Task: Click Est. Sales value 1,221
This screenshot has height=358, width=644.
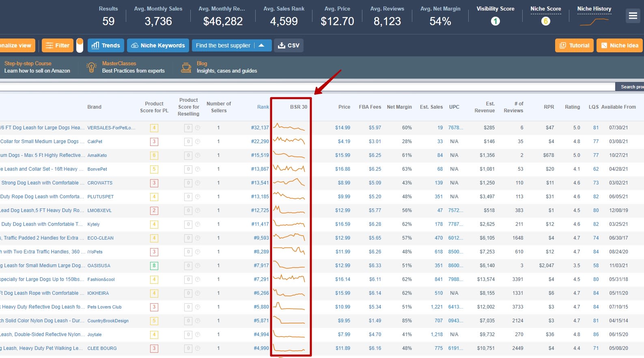Action: click(x=437, y=307)
